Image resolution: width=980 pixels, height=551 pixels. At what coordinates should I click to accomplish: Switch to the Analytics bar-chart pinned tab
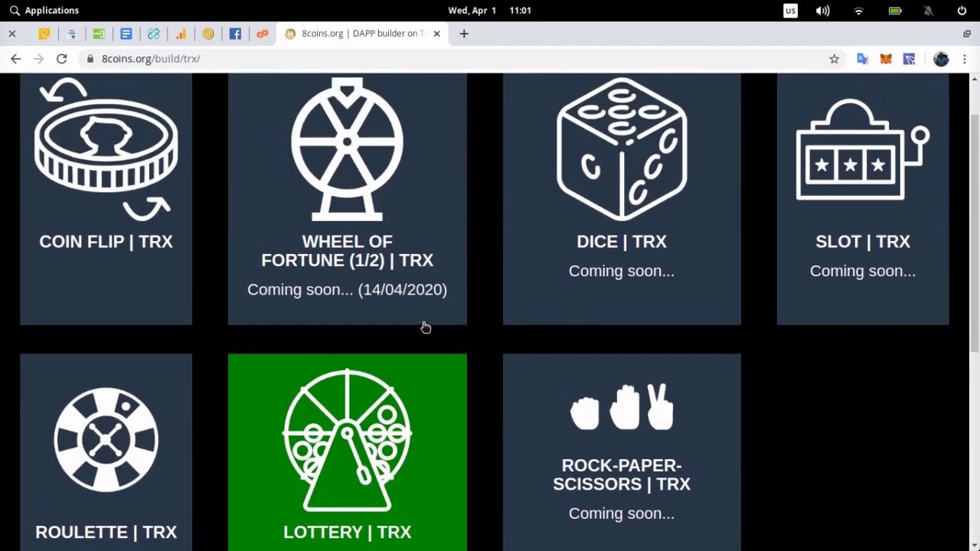(181, 34)
